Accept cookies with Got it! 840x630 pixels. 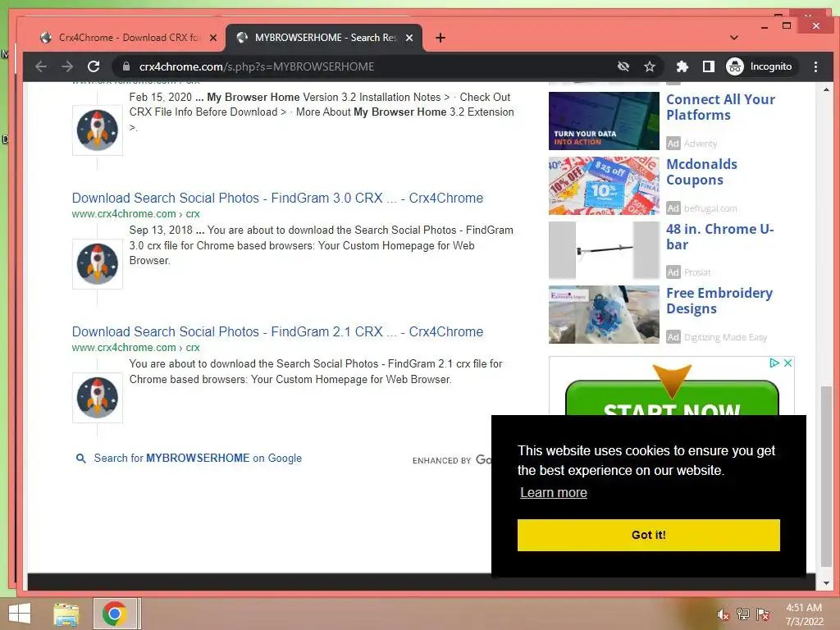pyautogui.click(x=648, y=535)
